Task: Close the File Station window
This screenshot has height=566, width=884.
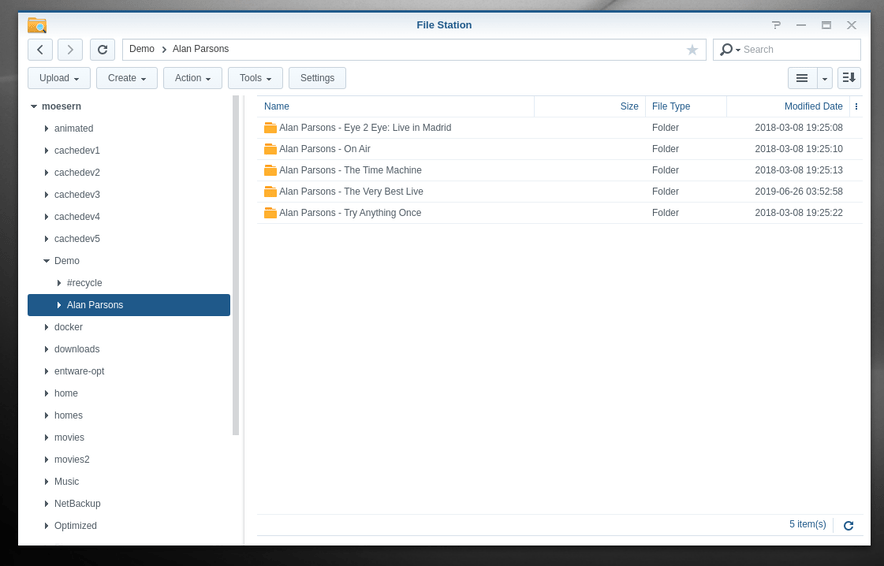Action: [x=851, y=25]
